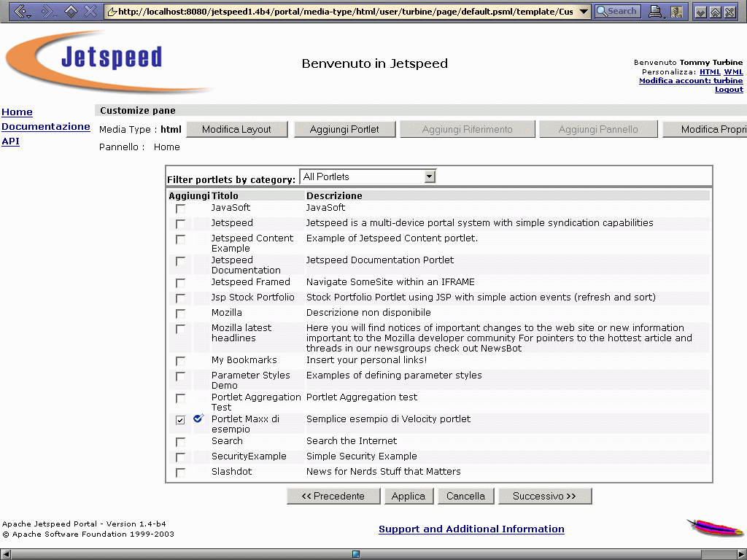This screenshot has width=747, height=560.
Task: Click the window minimize down-arrow button
Action: [x=700, y=12]
